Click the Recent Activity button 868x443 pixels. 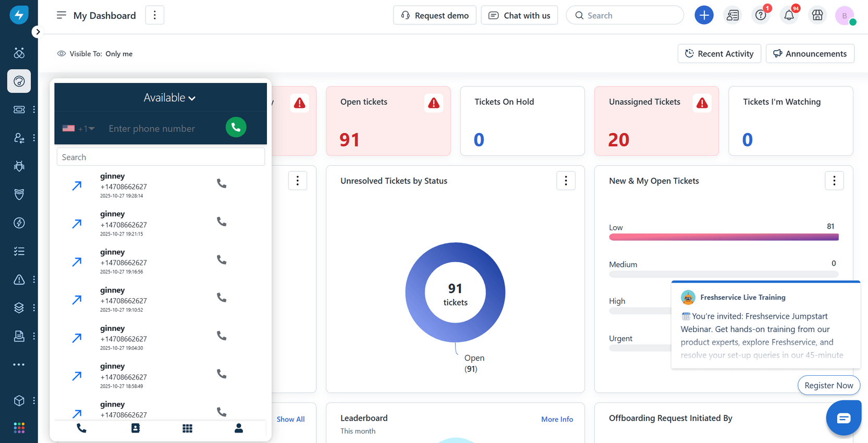(x=719, y=54)
